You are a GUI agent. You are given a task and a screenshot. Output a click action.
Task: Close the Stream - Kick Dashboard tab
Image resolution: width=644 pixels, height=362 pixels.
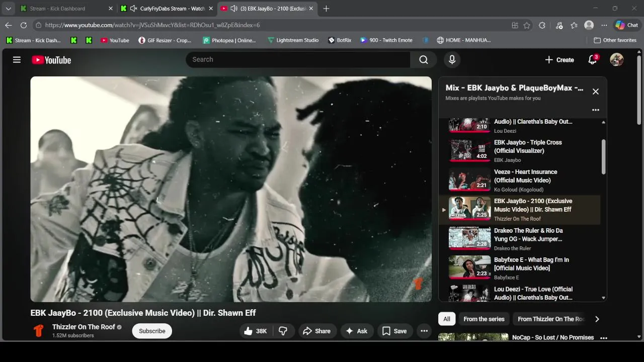point(111,9)
